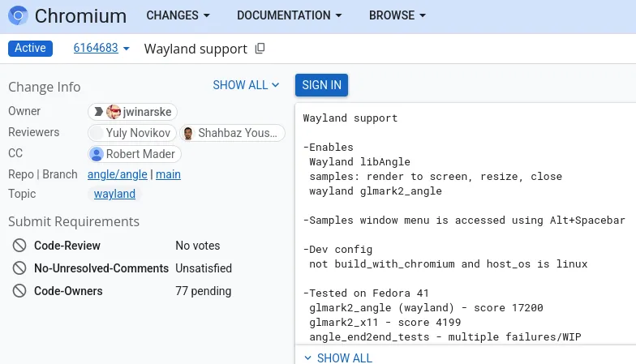Click the Chromium logo icon
The width and height of the screenshot is (636, 364).
click(x=18, y=15)
